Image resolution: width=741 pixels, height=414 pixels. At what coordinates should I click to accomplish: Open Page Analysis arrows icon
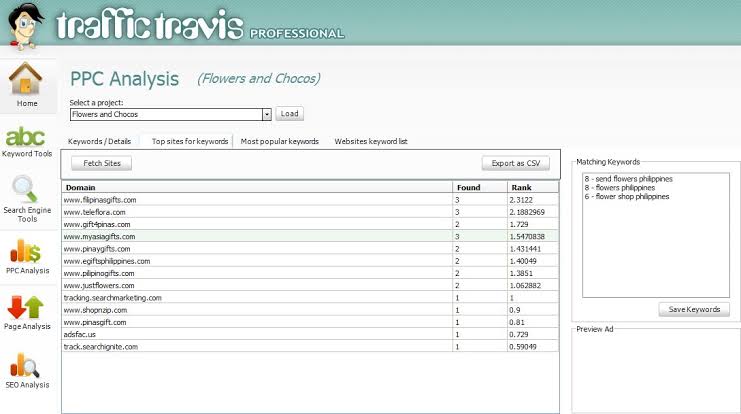click(x=26, y=307)
